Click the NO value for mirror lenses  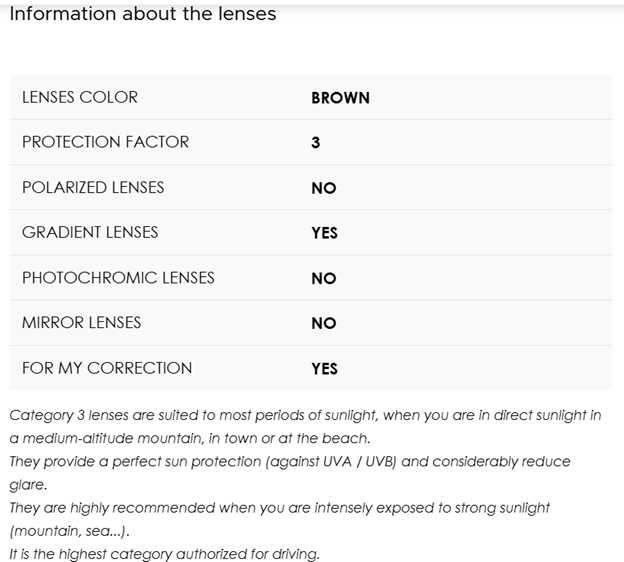pos(324,323)
